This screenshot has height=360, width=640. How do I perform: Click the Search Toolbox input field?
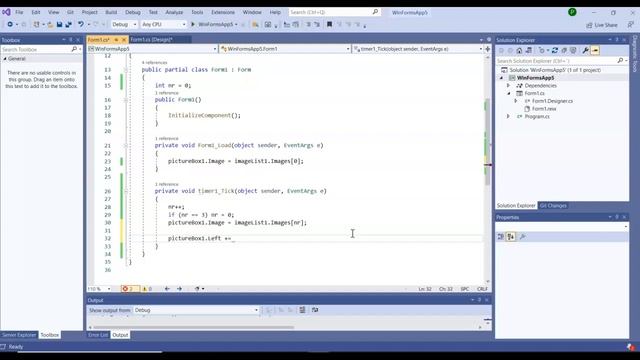[36, 49]
